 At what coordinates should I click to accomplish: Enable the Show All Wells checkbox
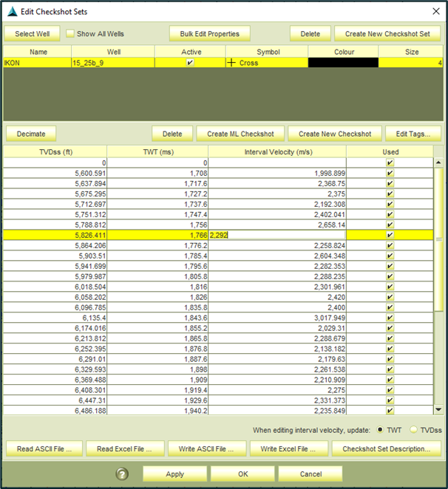70,34
